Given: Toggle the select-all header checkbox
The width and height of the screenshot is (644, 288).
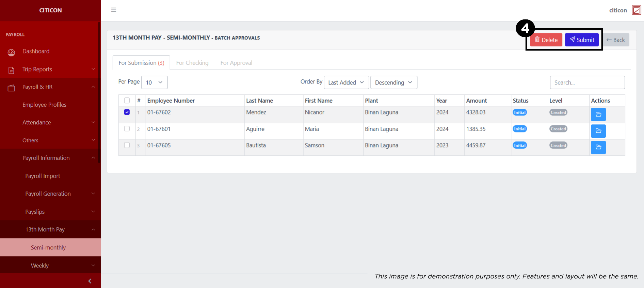Looking at the screenshot, I should [127, 101].
